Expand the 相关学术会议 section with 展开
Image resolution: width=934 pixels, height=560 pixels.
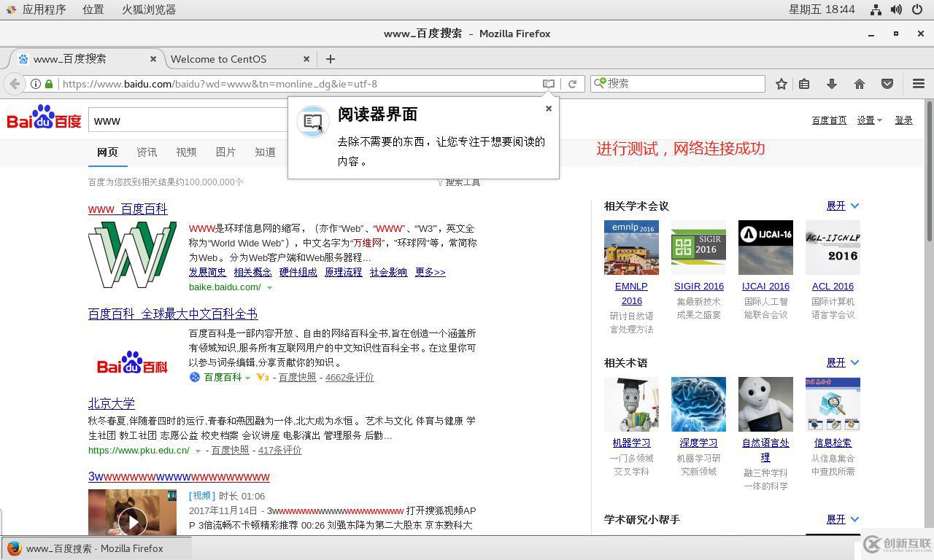point(843,206)
